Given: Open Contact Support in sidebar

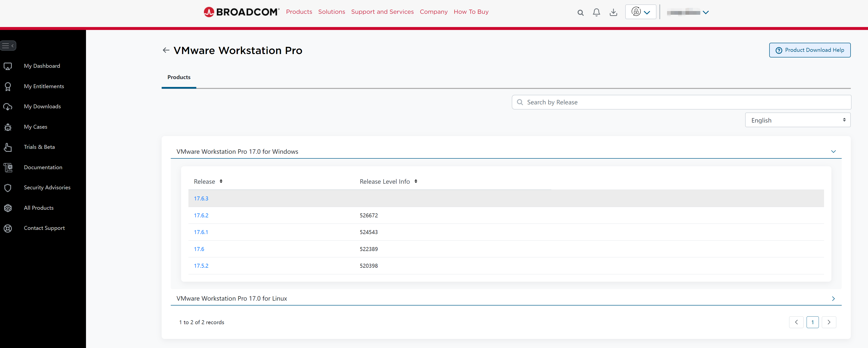Looking at the screenshot, I should click(44, 228).
